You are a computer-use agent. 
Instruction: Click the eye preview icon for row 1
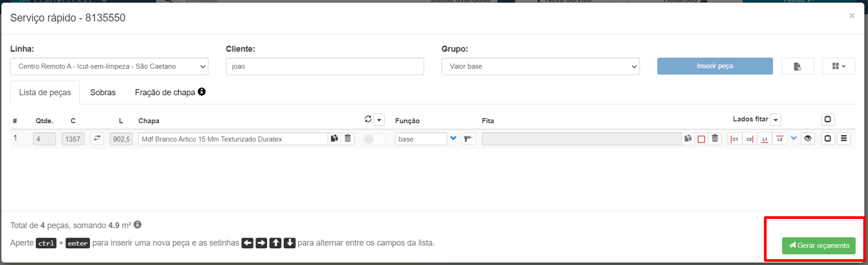point(808,139)
